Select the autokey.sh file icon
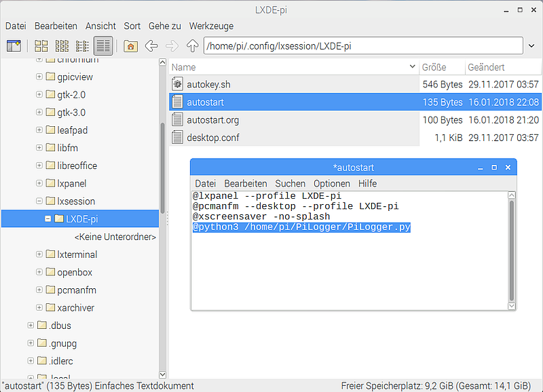Image resolution: width=543 pixels, height=392 pixels. point(178,85)
